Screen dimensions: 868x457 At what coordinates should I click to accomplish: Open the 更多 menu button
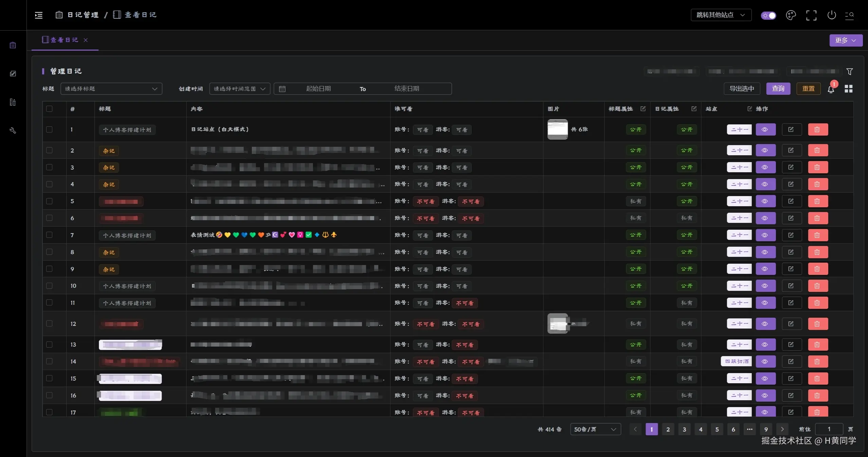[x=846, y=40]
